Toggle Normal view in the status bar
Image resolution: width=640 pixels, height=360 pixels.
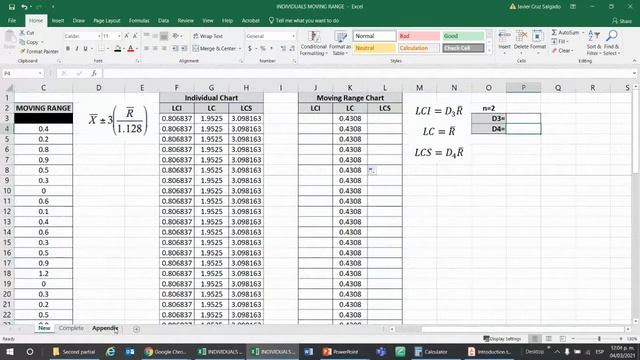point(534,339)
